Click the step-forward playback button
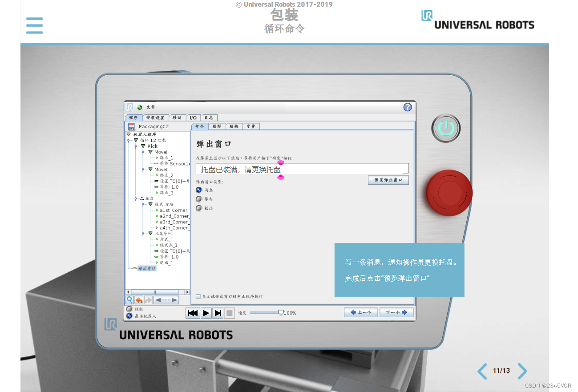 coord(218,313)
